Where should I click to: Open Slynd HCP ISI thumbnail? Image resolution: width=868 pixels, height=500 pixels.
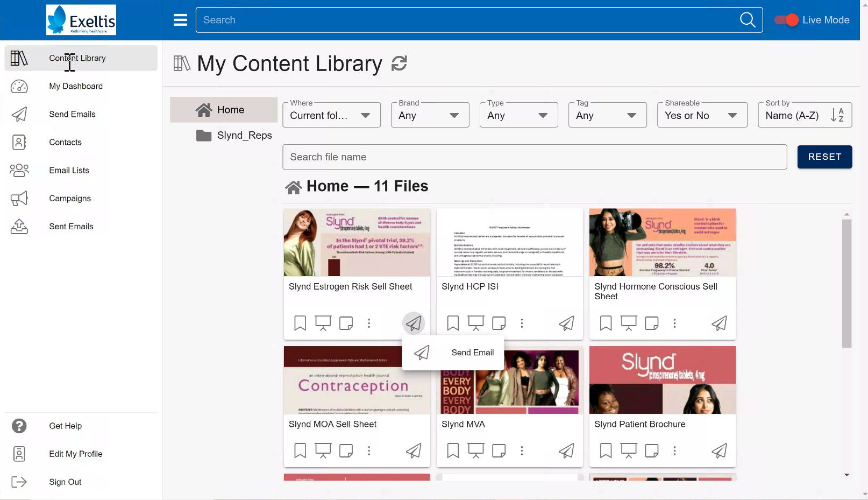point(510,243)
